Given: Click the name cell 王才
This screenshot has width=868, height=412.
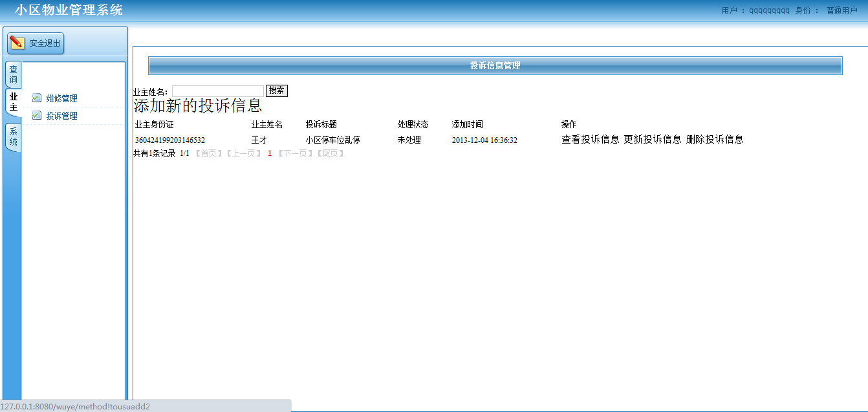Looking at the screenshot, I should pyautogui.click(x=259, y=140).
